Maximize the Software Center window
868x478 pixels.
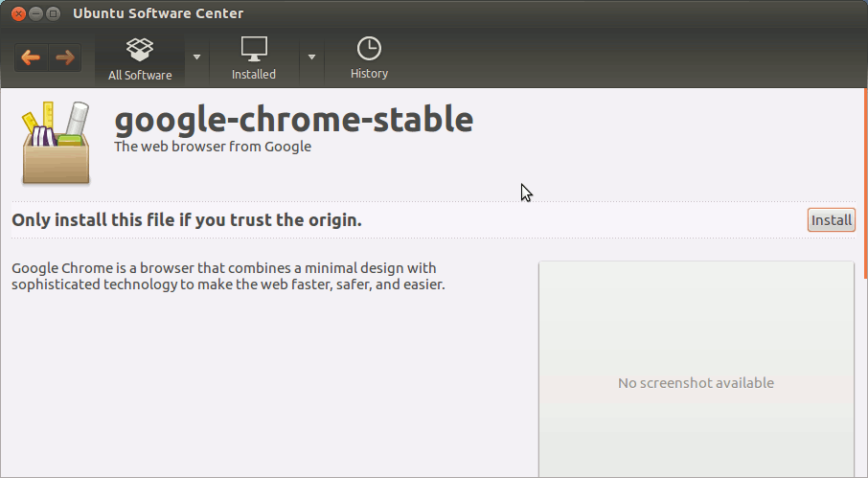coord(54,13)
